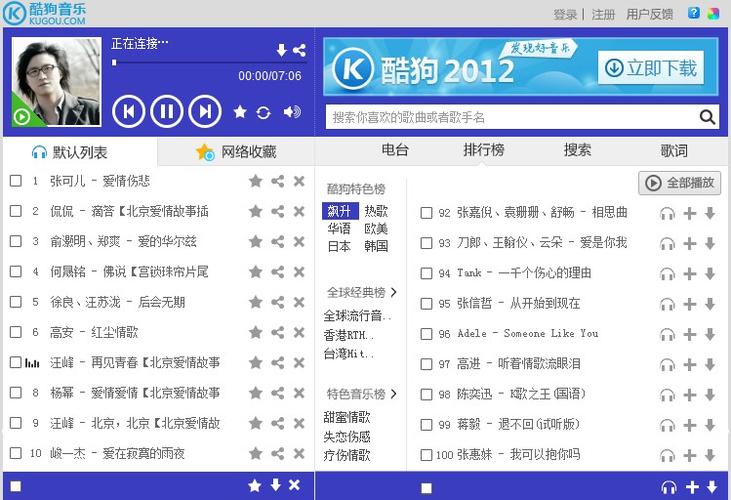The image size is (731, 500).
Task: Share the current song from player header
Action: coord(299,50)
